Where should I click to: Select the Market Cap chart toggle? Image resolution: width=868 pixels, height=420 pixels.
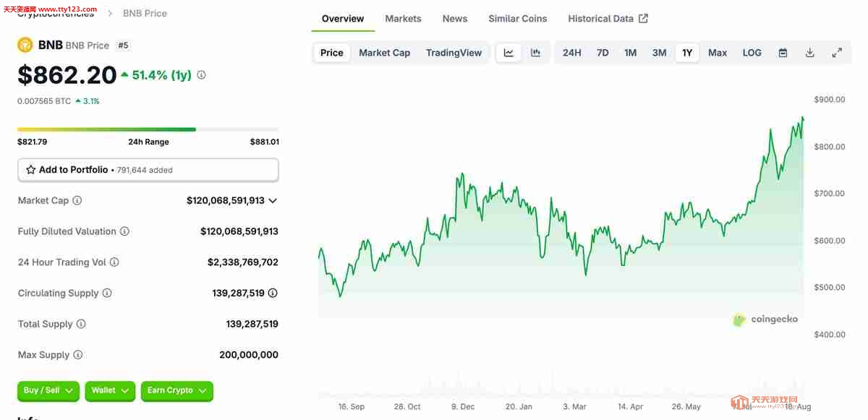coord(385,53)
